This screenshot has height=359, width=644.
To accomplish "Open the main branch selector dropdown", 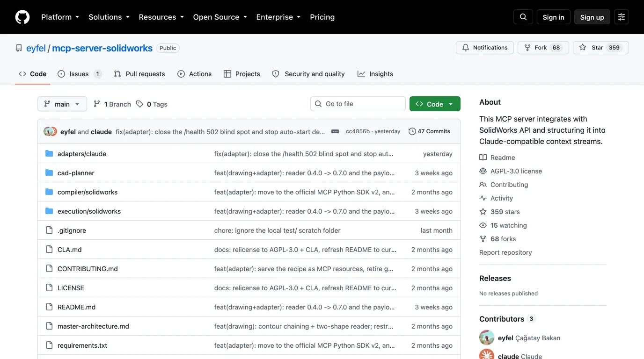I will (x=62, y=104).
